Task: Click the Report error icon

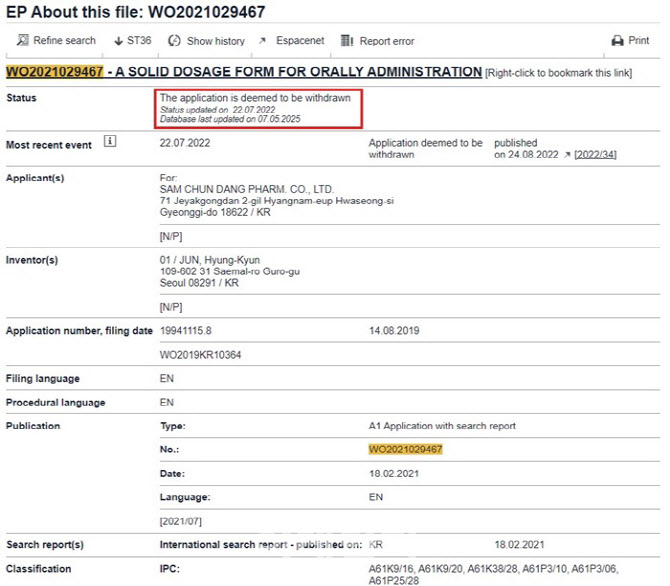Action: tap(347, 41)
